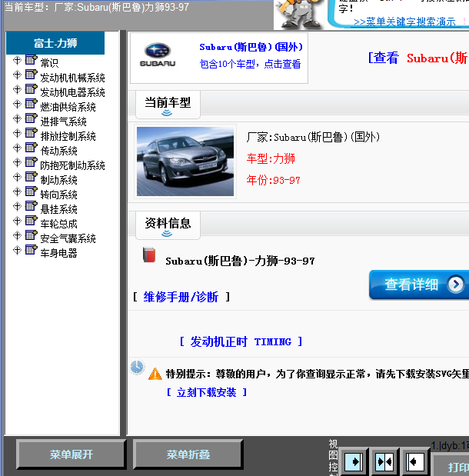Click the orange warning triangle icon
Image resolution: width=469 pixels, height=476 pixels.
point(155,374)
